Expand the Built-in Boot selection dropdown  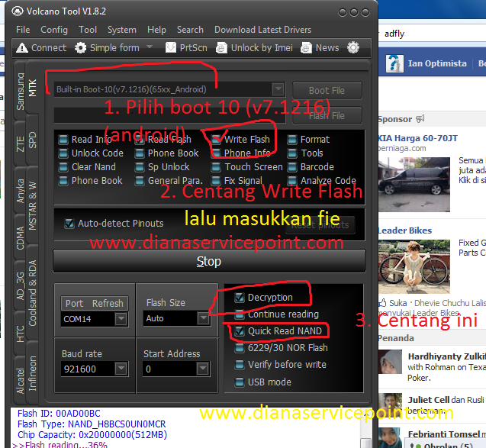click(x=278, y=89)
